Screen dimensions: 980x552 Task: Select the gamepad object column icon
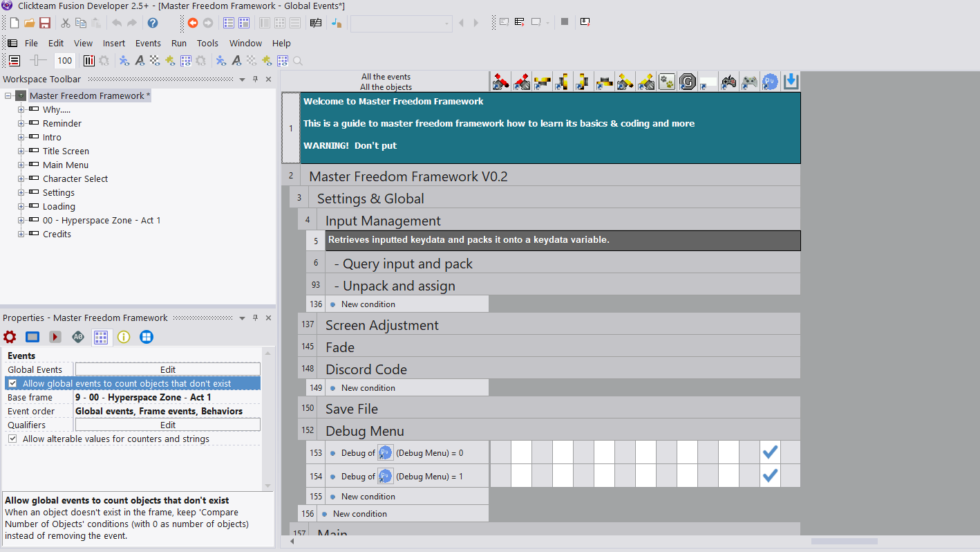click(x=729, y=82)
